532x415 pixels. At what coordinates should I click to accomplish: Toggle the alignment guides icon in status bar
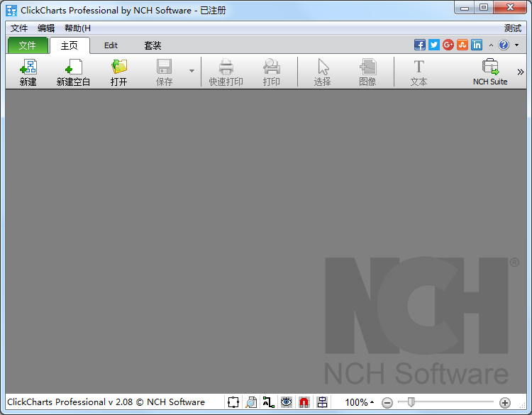point(322,402)
